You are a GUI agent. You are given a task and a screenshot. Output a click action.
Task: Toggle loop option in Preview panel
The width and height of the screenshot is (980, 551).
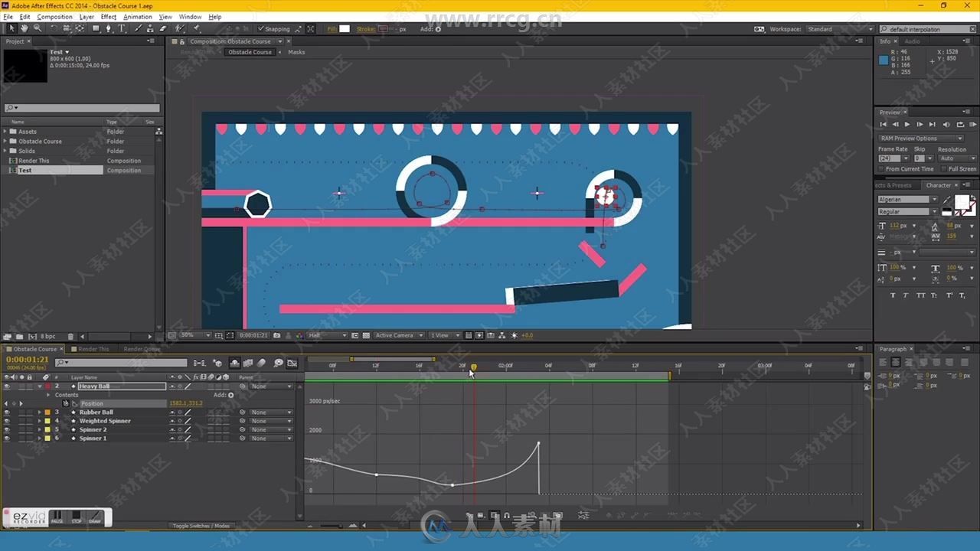pyautogui.click(x=960, y=124)
